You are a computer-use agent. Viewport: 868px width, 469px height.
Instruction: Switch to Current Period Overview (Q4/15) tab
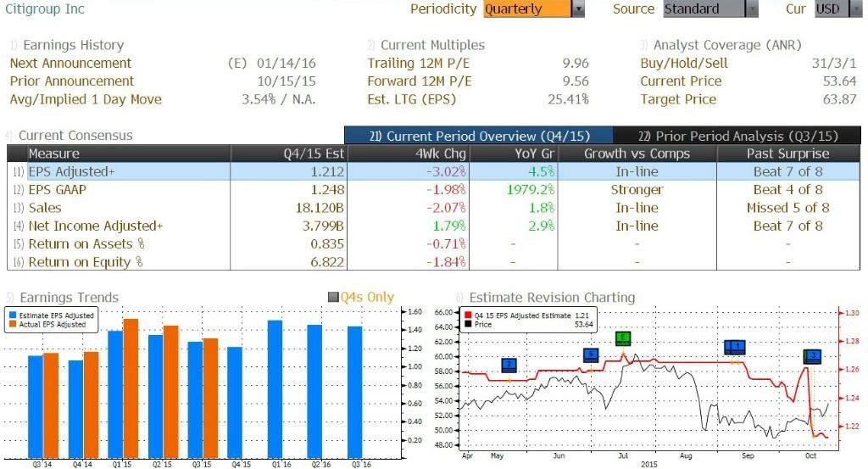479,136
